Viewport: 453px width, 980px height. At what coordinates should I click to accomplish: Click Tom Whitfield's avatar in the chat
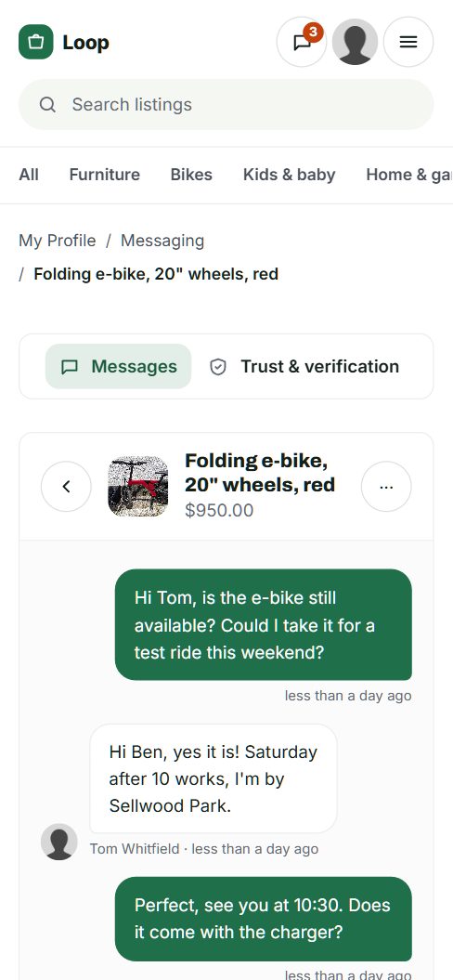(x=59, y=842)
